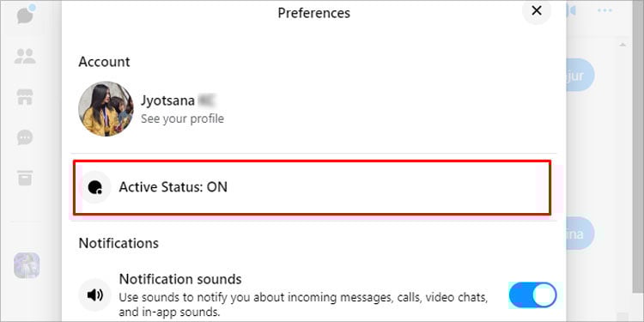This screenshot has height=322, width=644.
Task: Click the Active Status circle icon
Action: point(94,188)
